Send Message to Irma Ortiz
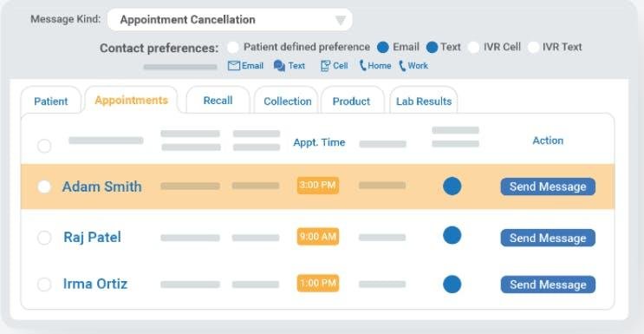 point(548,285)
